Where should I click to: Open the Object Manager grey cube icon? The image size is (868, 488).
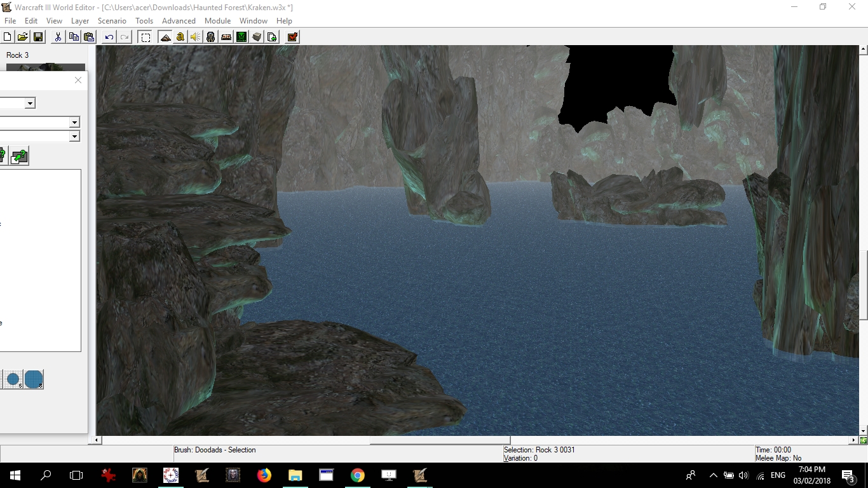click(257, 37)
